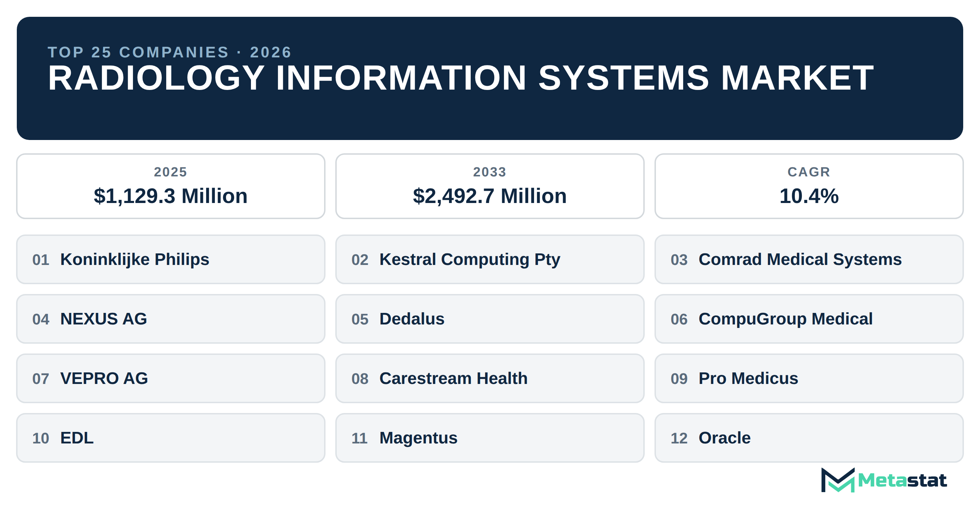This screenshot has width=980, height=511.
Task: Select the Comrad Medical Systems card
Action: (x=809, y=259)
